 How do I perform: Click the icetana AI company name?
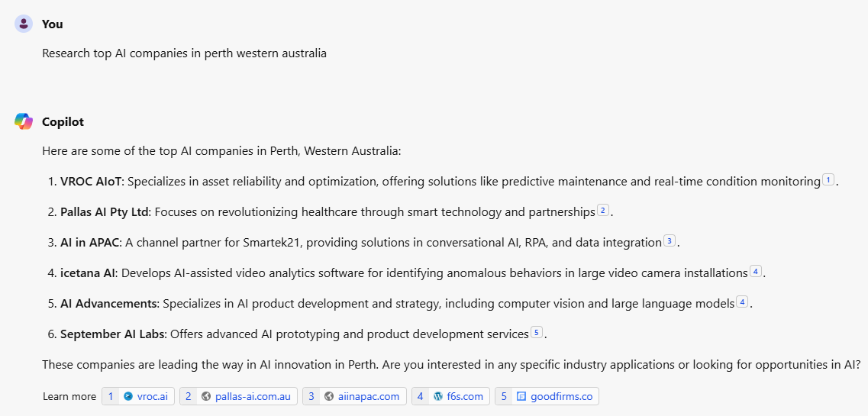[88, 273]
